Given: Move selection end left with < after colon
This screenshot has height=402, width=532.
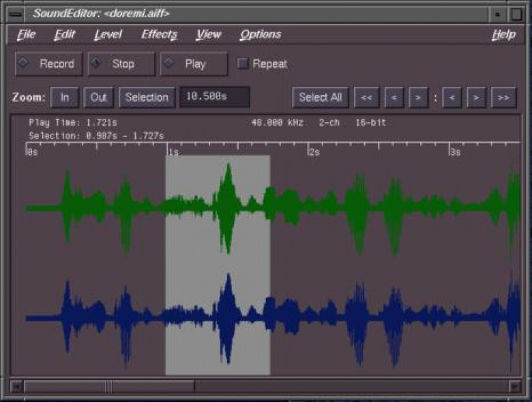Looking at the screenshot, I should coord(452,98).
